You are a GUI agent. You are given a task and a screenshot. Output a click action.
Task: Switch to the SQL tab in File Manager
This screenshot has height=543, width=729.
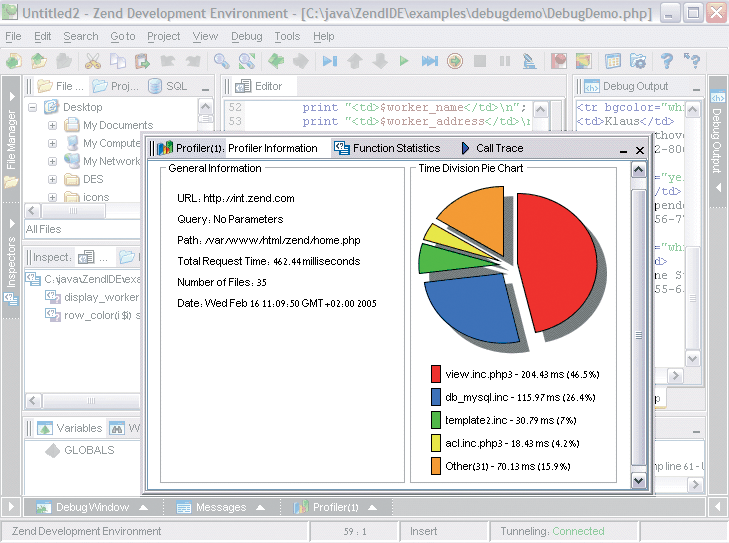(168, 86)
